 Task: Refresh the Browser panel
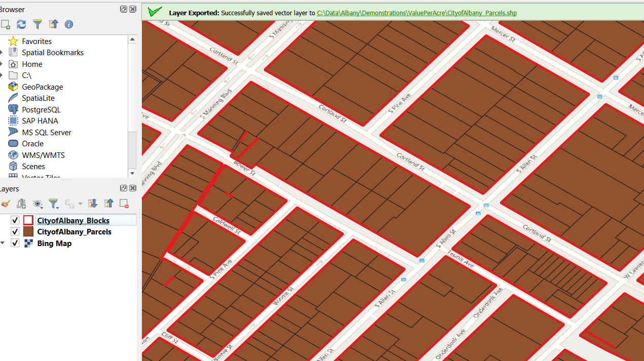point(21,24)
